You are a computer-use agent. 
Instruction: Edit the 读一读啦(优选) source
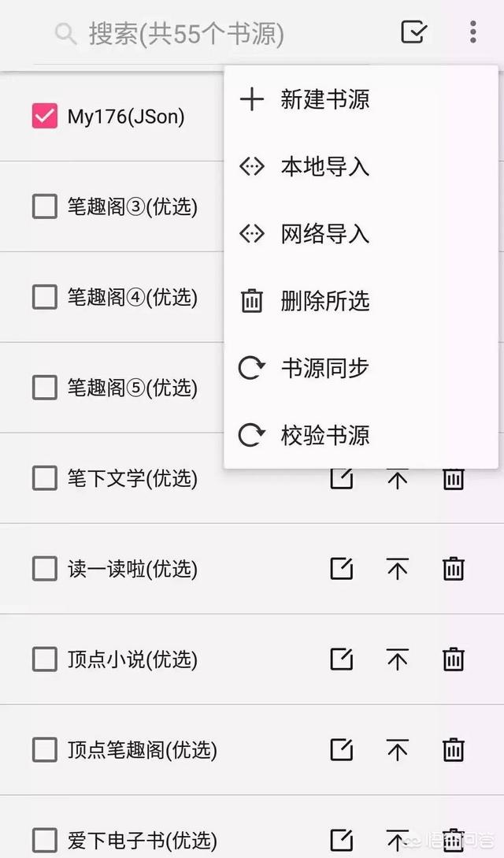[x=342, y=569]
